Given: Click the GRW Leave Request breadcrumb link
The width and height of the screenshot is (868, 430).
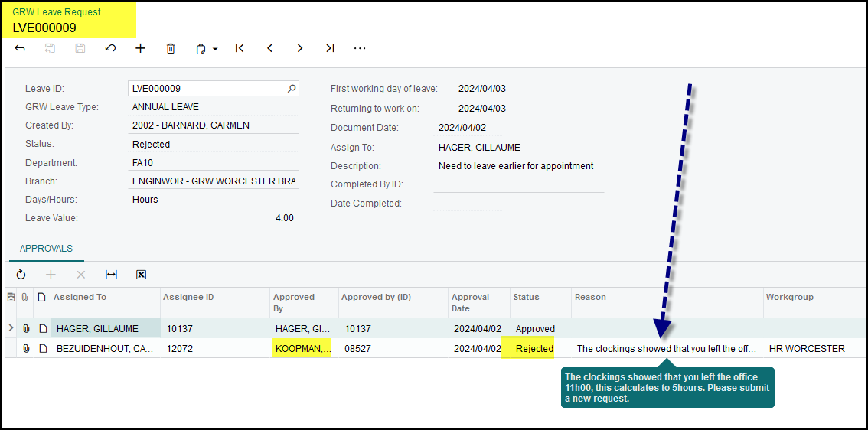Looking at the screenshot, I should click(57, 12).
